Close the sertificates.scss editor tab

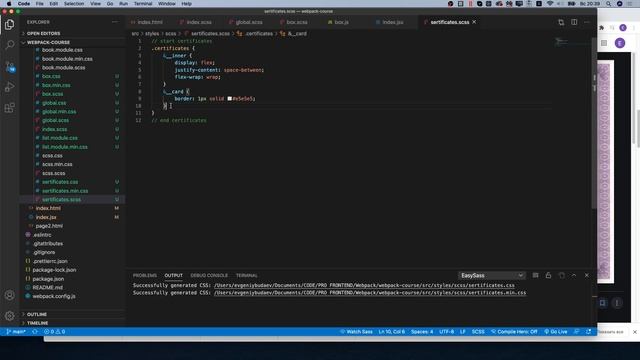474,22
